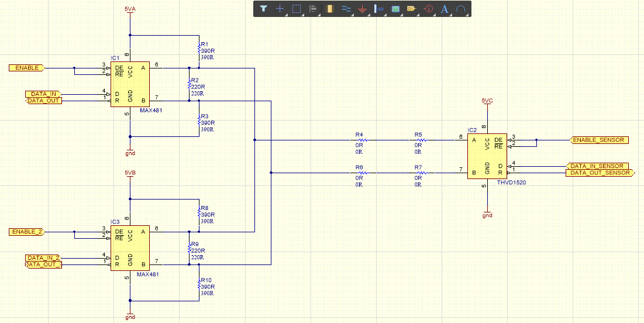Viewport: 644px width, 323px height.
Task: Click the IC3 designator label
Action: pyautogui.click(x=115, y=222)
